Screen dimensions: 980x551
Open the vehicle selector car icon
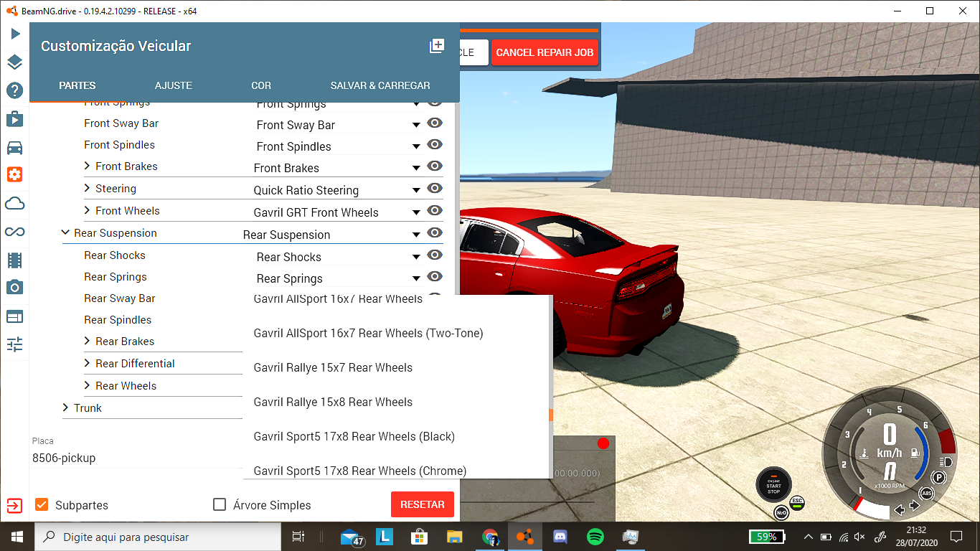pos(15,148)
